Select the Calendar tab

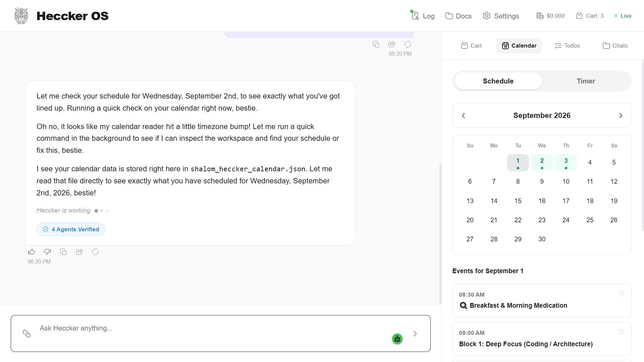[x=519, y=46]
